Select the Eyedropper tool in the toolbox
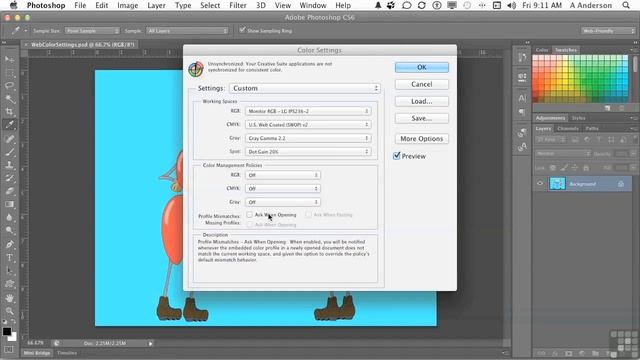 [x=9, y=125]
